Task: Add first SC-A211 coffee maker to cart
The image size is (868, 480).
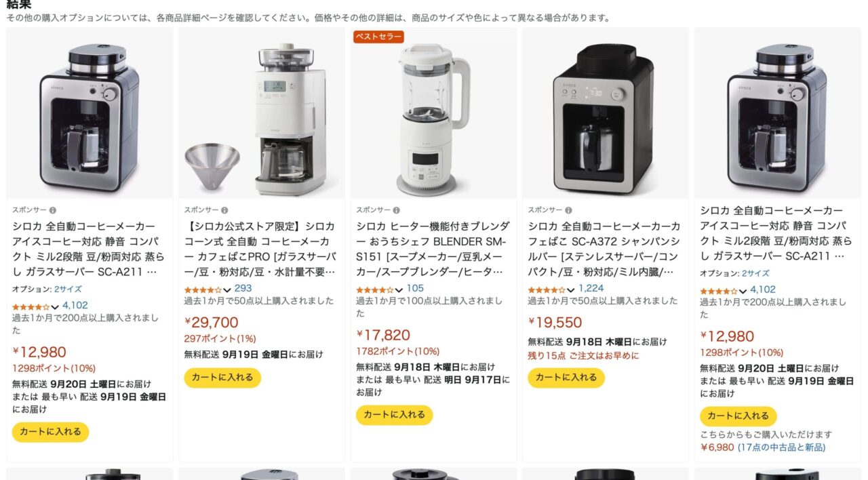Action: 50,432
